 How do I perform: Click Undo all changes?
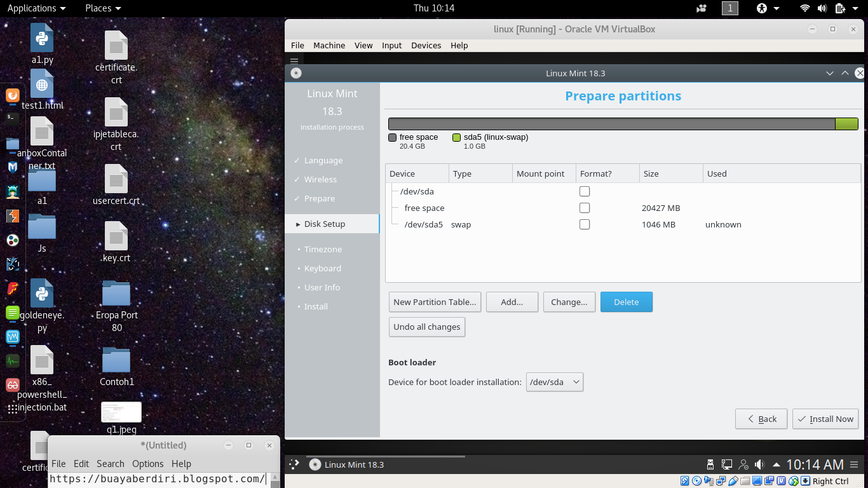coord(426,327)
